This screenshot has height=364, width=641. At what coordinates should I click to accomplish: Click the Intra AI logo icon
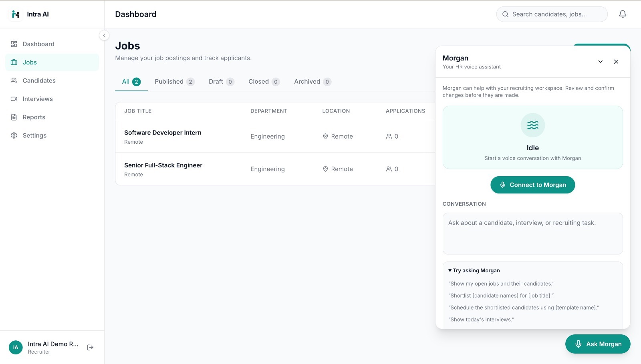(16, 14)
